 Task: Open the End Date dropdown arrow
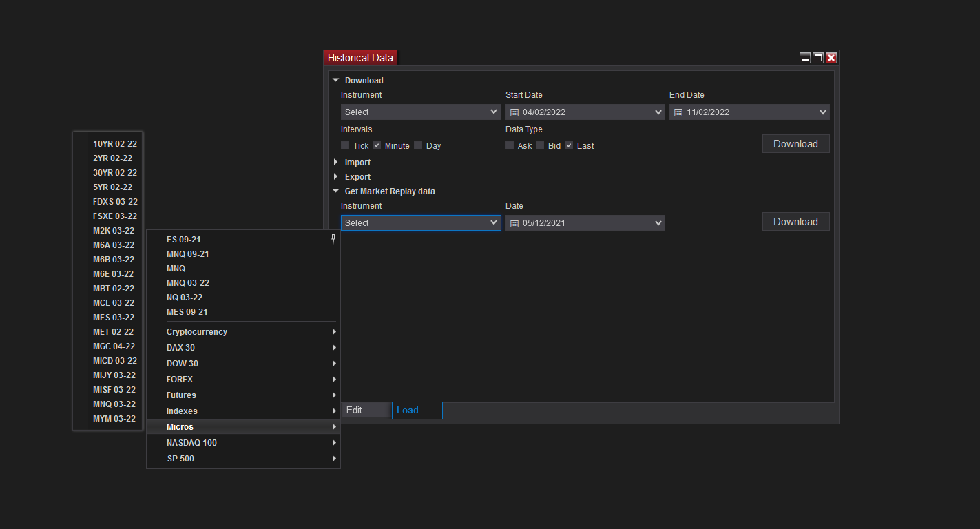823,112
